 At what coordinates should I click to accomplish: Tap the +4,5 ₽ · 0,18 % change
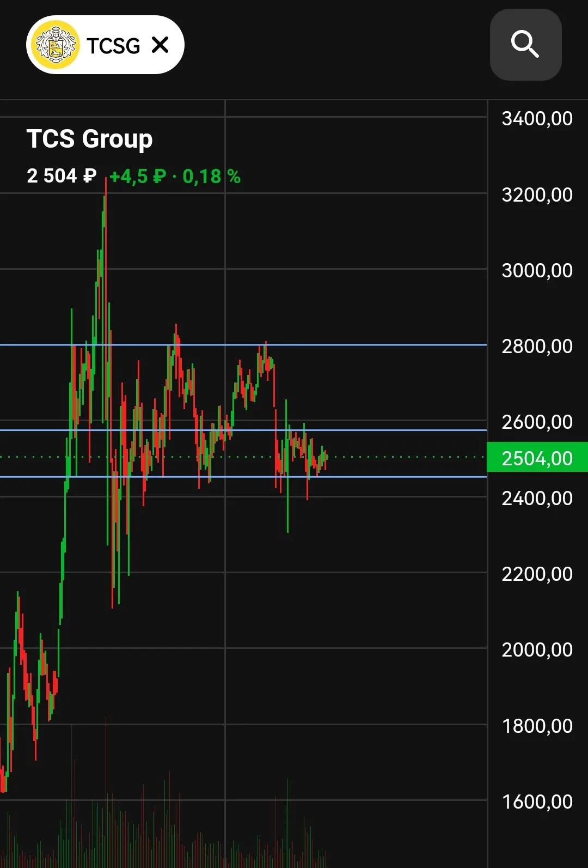click(x=175, y=176)
